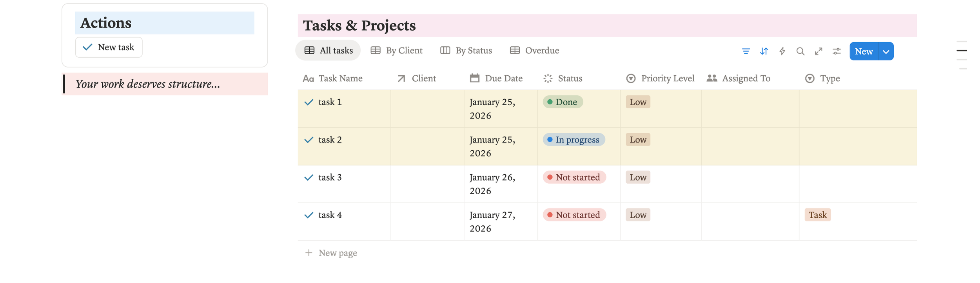Switch to the Overdue tab
Screen dimensions: 980x283
(535, 51)
